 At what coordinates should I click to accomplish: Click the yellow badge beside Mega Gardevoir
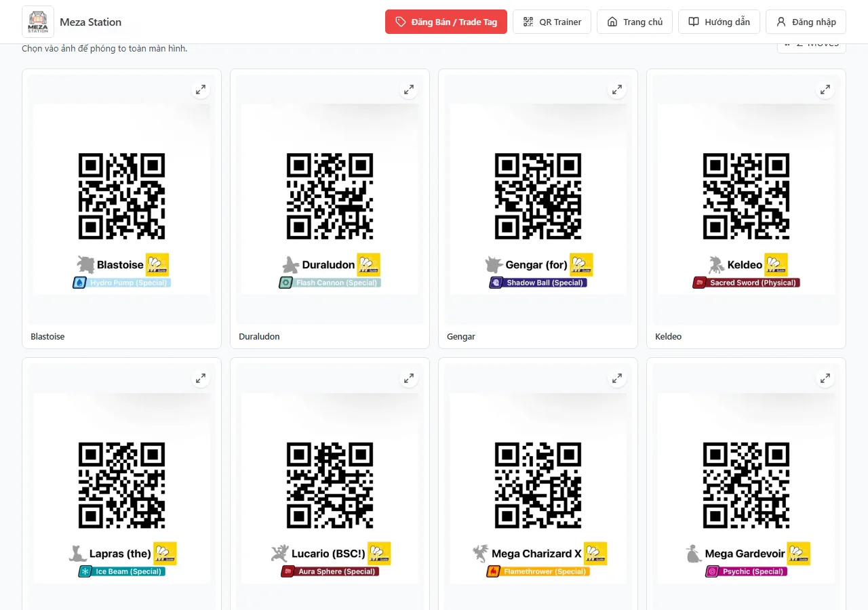pyautogui.click(x=799, y=553)
